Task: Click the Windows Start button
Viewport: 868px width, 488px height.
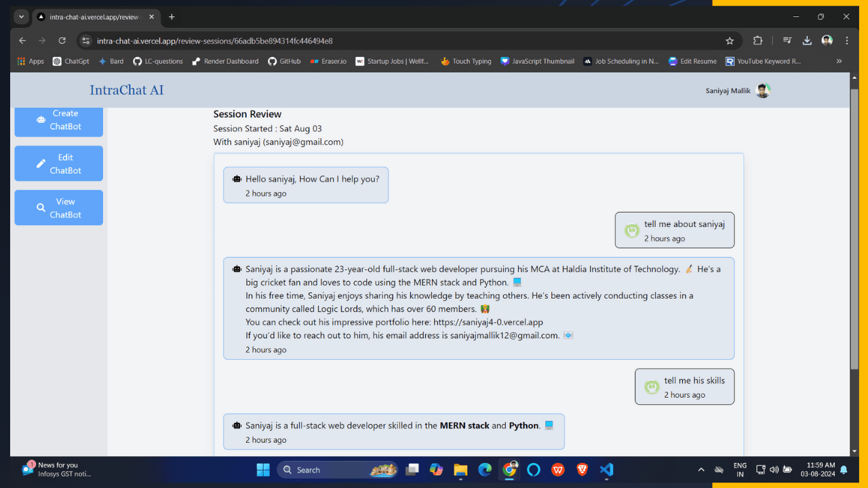Action: pyautogui.click(x=263, y=470)
